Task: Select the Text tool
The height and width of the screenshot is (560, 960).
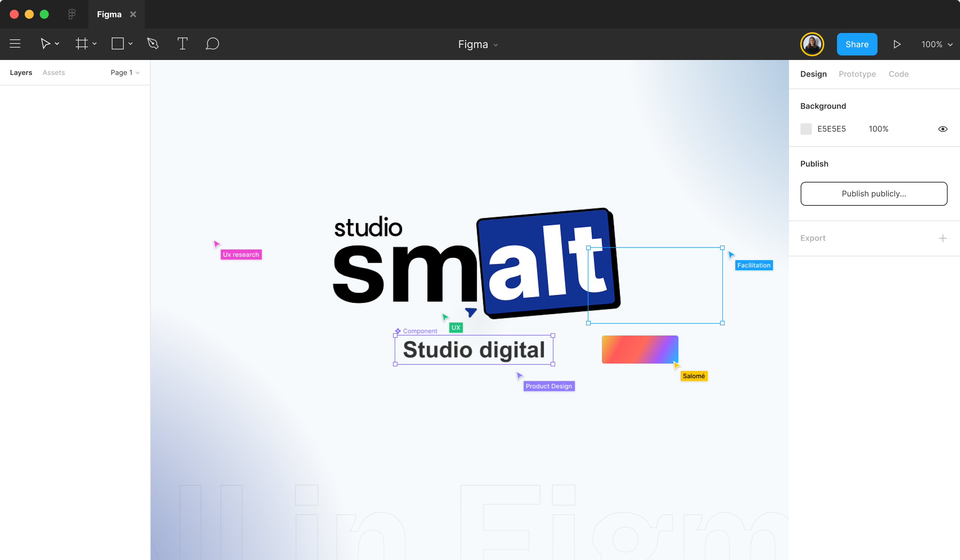Action: [183, 44]
